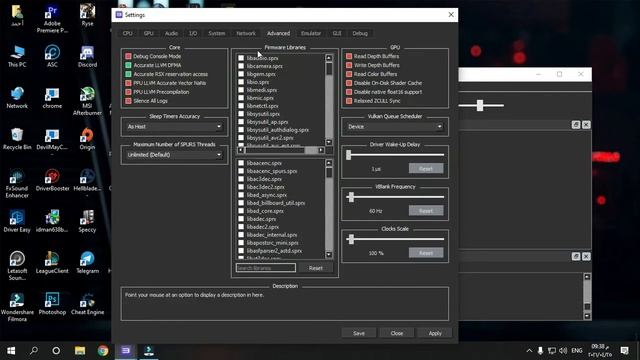This screenshot has height=360, width=640.
Task: Launch DriverBooster desktop icon
Action: coord(52,180)
